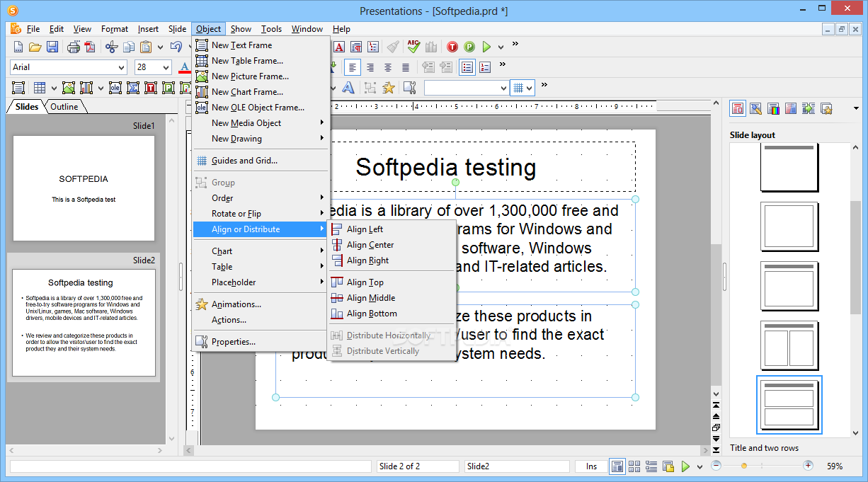Open object properties via the wrench icon
Viewport: 868px width, 482px height.
pos(409,88)
